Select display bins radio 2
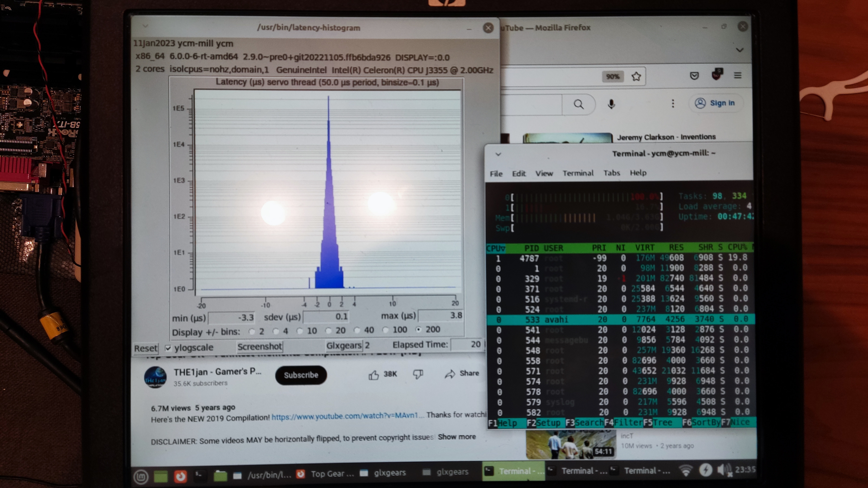The width and height of the screenshot is (868, 488). (x=251, y=331)
